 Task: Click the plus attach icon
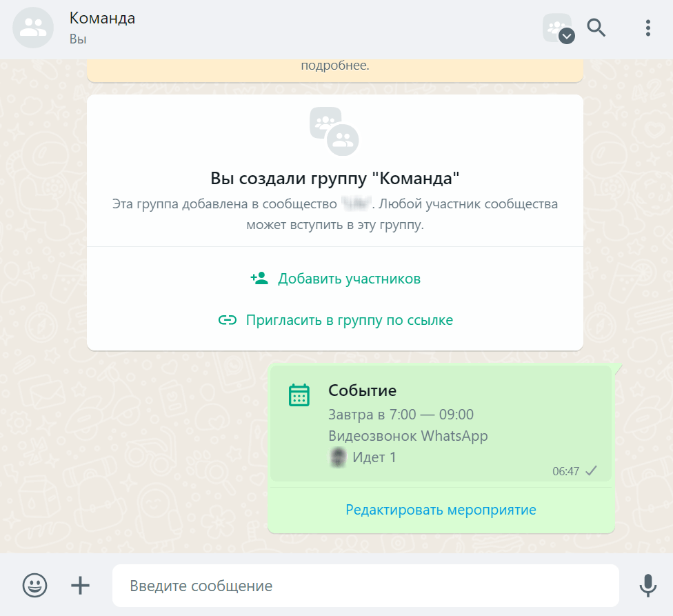pyautogui.click(x=80, y=586)
